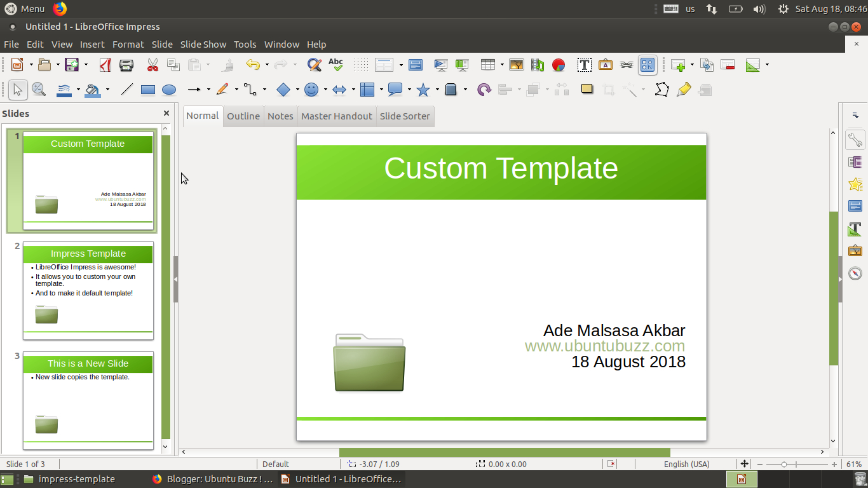Viewport: 868px width, 488px height.
Task: Click the horizontal scrollbar thumb
Action: pos(505,452)
